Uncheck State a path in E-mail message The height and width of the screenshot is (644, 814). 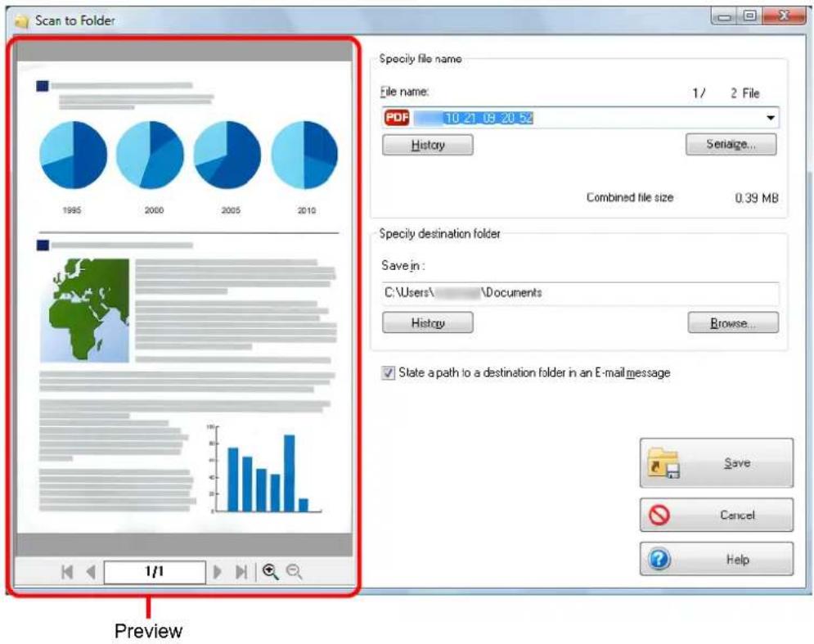(x=388, y=372)
